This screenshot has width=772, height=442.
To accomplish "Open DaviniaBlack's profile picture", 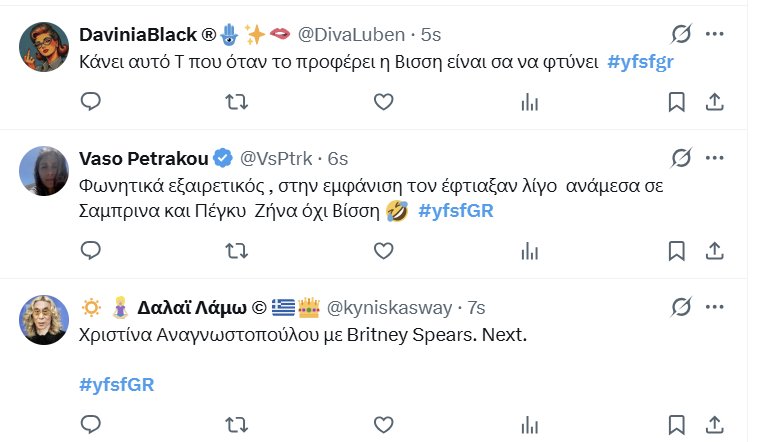I will tap(44, 48).
